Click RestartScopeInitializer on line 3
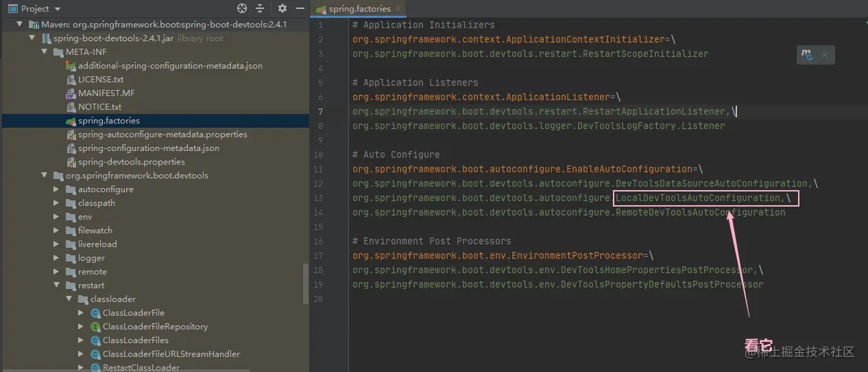 [644, 54]
